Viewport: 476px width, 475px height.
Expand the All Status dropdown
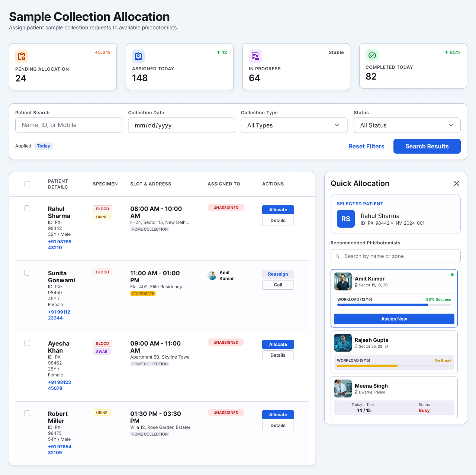[x=407, y=125]
